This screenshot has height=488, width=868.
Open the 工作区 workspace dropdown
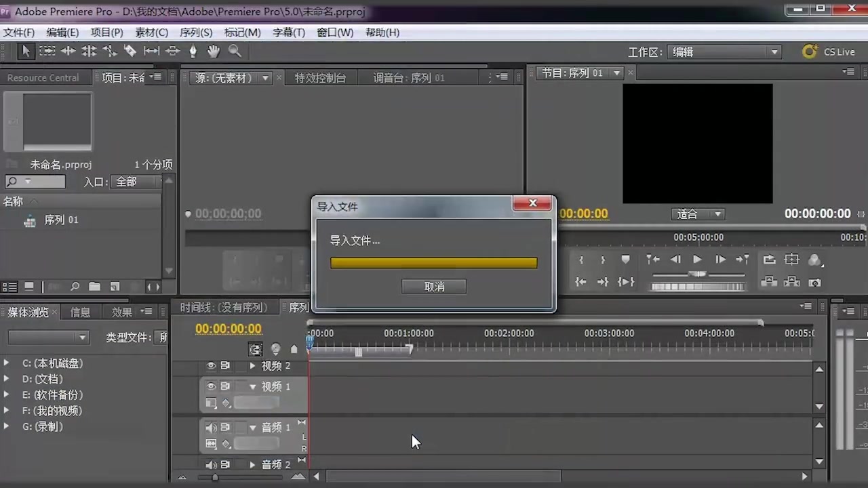coord(724,52)
